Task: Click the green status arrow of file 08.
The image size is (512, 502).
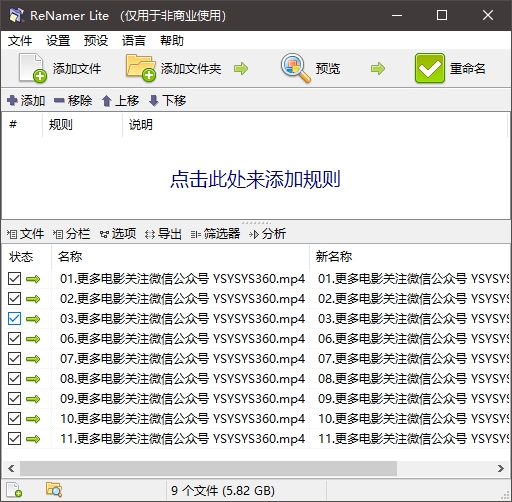Action: (33, 379)
